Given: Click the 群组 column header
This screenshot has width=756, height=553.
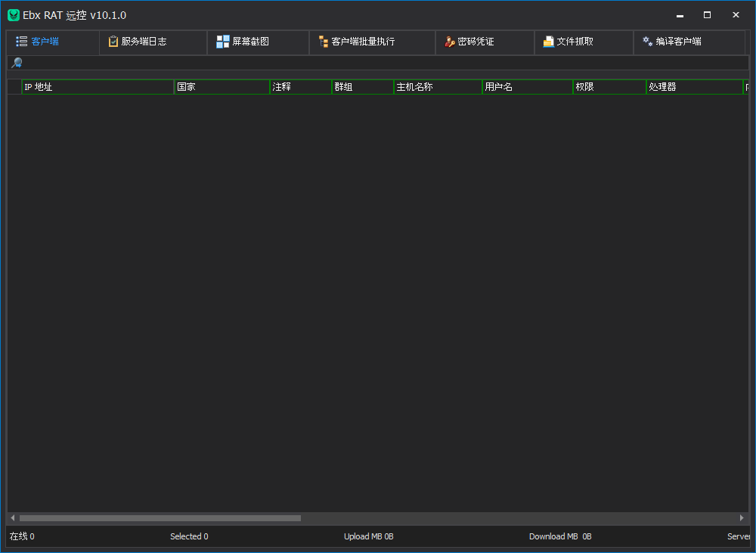Looking at the screenshot, I should point(362,87).
